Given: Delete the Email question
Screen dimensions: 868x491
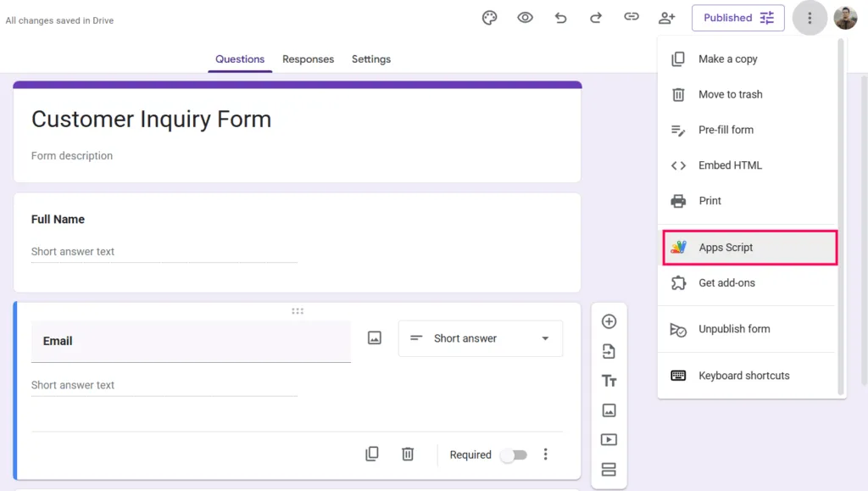Looking at the screenshot, I should click(408, 454).
